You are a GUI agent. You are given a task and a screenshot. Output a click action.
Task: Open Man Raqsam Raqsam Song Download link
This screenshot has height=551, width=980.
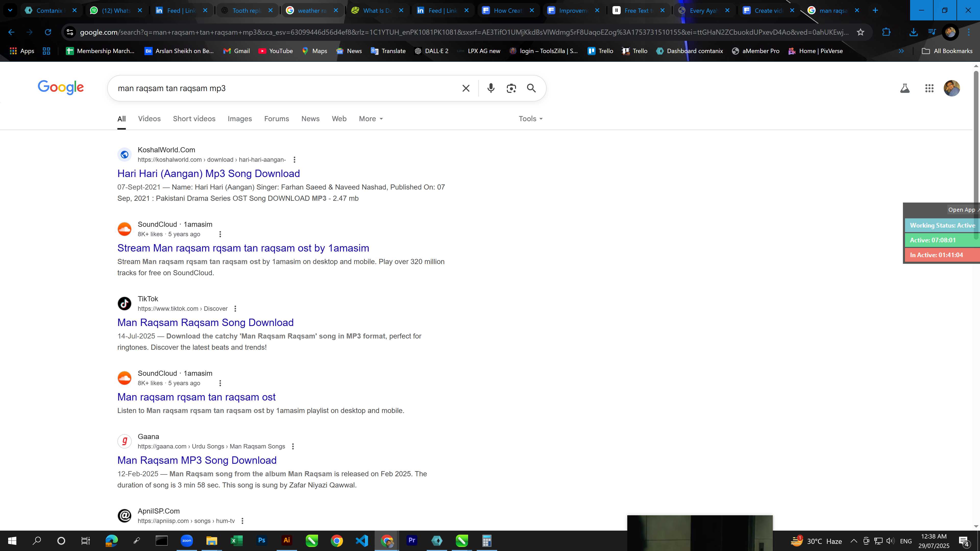coord(205,322)
